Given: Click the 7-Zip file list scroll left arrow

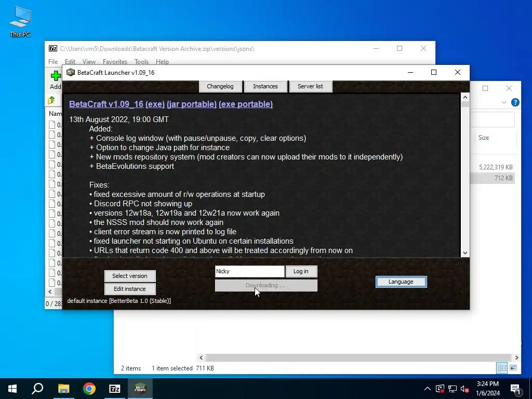Looking at the screenshot, I should pyautogui.click(x=50, y=291).
